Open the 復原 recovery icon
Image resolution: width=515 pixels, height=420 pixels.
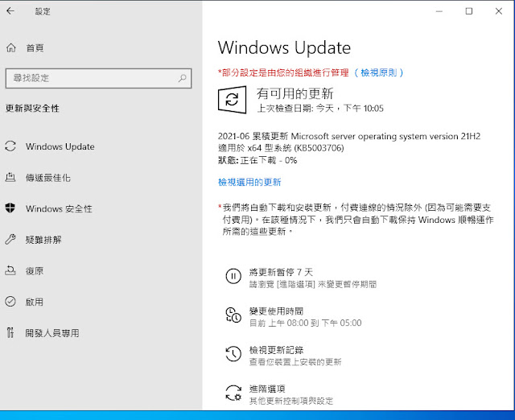coord(10,270)
